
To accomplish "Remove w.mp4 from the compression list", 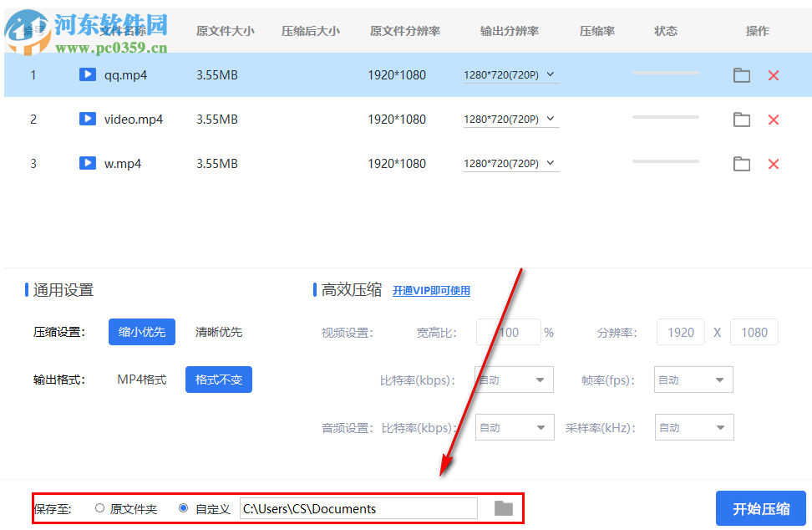I will click(774, 163).
